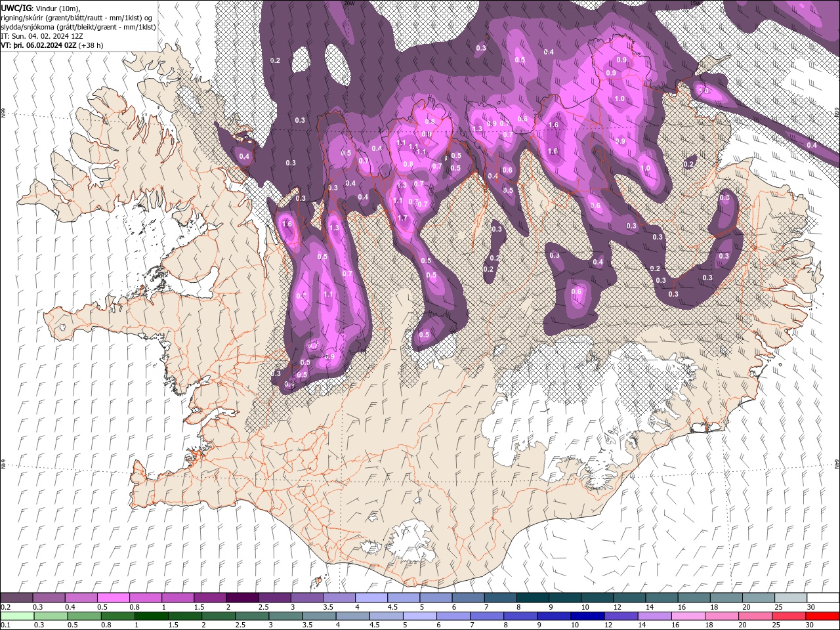This screenshot has height=630, width=840.
Task: Click the white swatch ending the snowfall scale
Action: (823, 598)
